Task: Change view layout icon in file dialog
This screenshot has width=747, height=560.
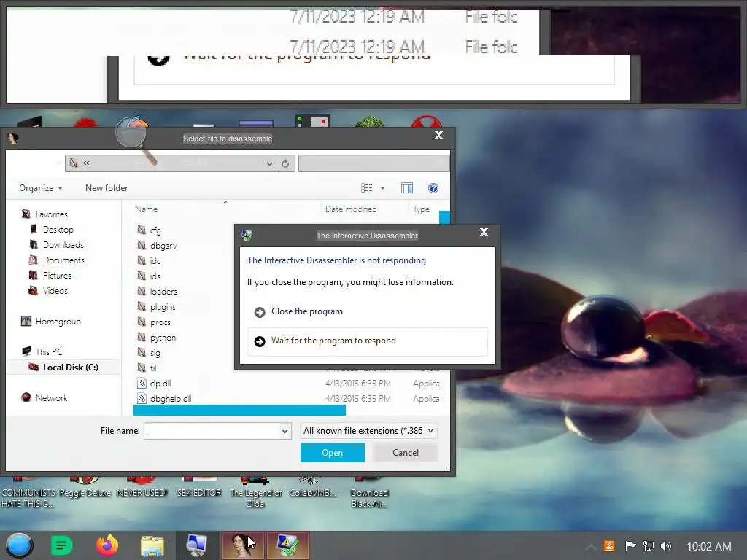Action: pos(366,188)
